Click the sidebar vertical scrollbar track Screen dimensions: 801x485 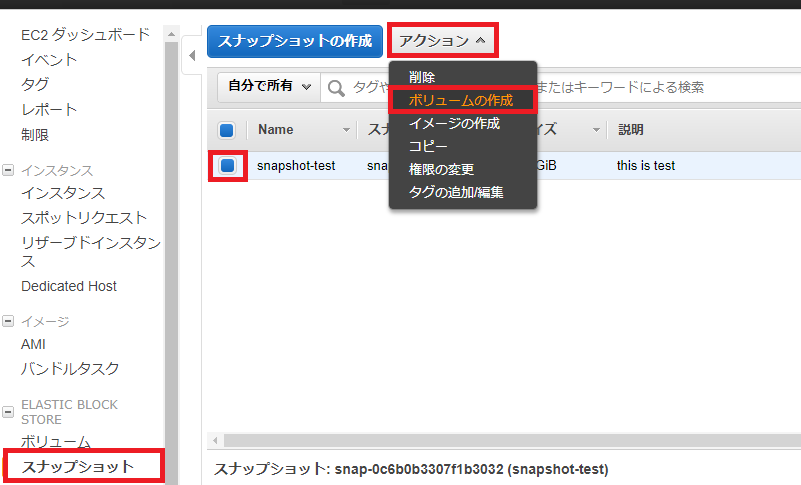172,263
